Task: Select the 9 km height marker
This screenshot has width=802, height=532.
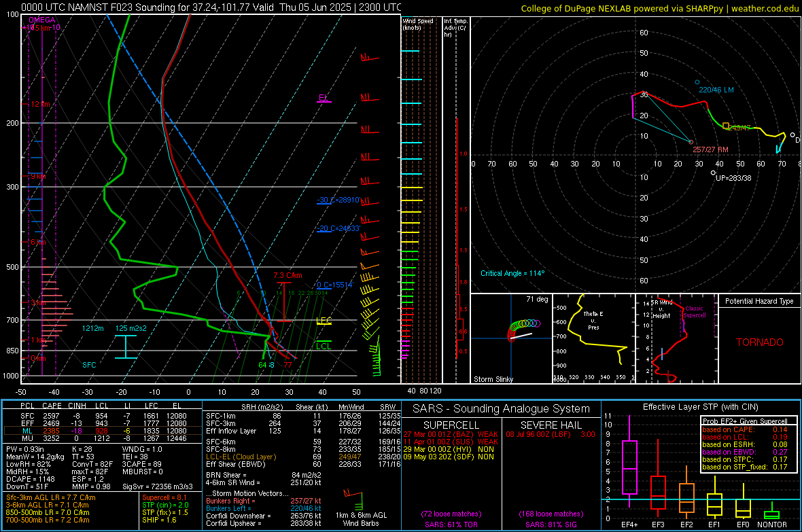Action: (38, 176)
